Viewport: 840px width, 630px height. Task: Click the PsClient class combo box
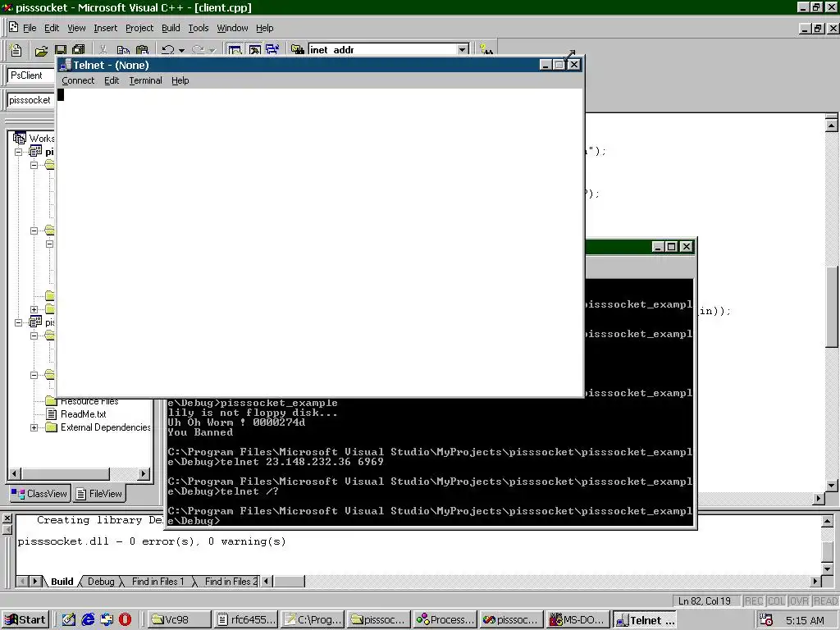tap(31, 75)
